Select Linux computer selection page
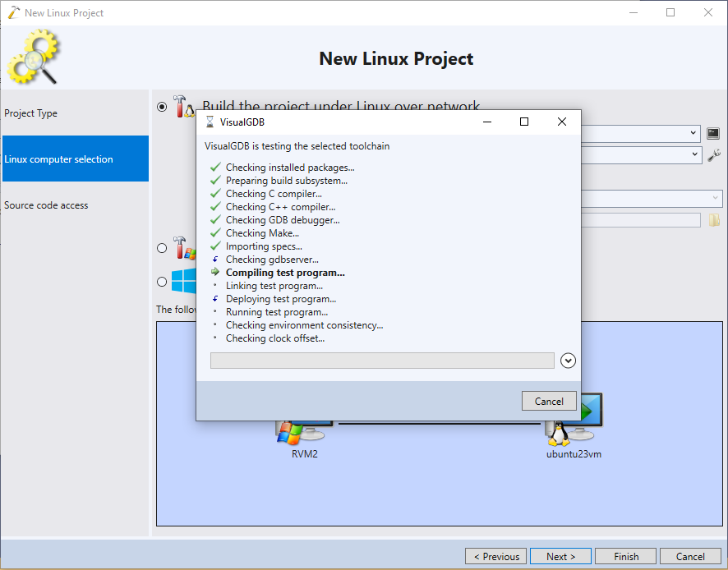 coord(76,159)
